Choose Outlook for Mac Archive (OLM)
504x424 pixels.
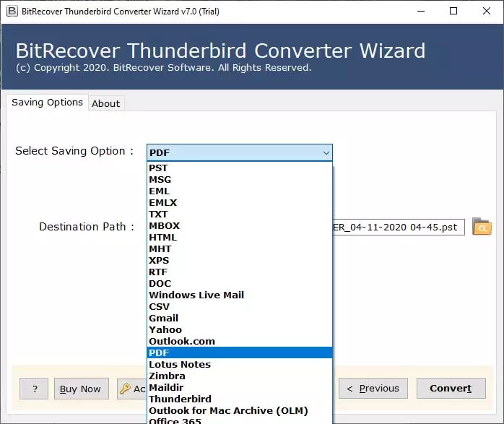click(x=228, y=410)
